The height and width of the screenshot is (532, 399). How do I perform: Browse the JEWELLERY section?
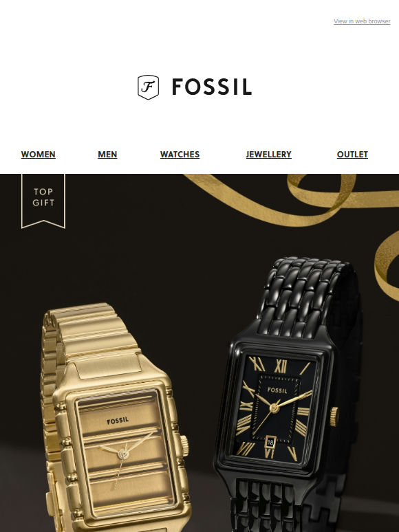[268, 155]
